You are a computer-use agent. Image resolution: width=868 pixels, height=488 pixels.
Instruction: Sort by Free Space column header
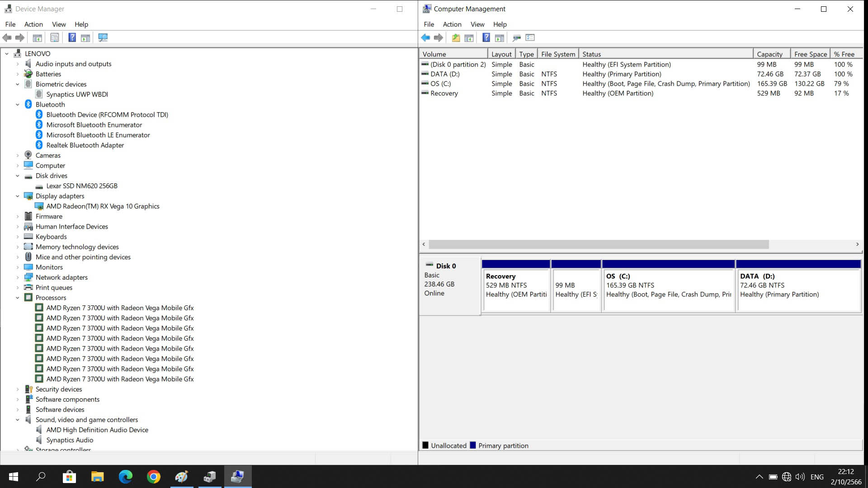pos(810,54)
